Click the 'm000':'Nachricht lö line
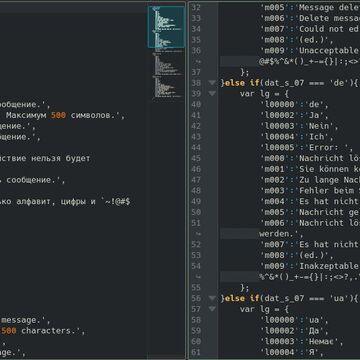Screen dimensions: 360x360 pyautogui.click(x=310, y=158)
